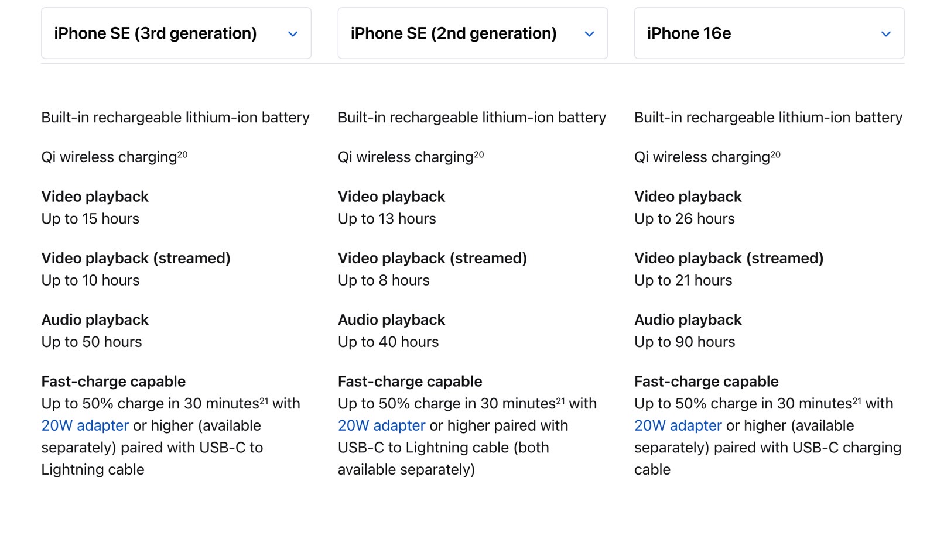Screen dimensions: 937x560
Task: Click the 'Up to 26 hours' video playback text
Action: (684, 219)
